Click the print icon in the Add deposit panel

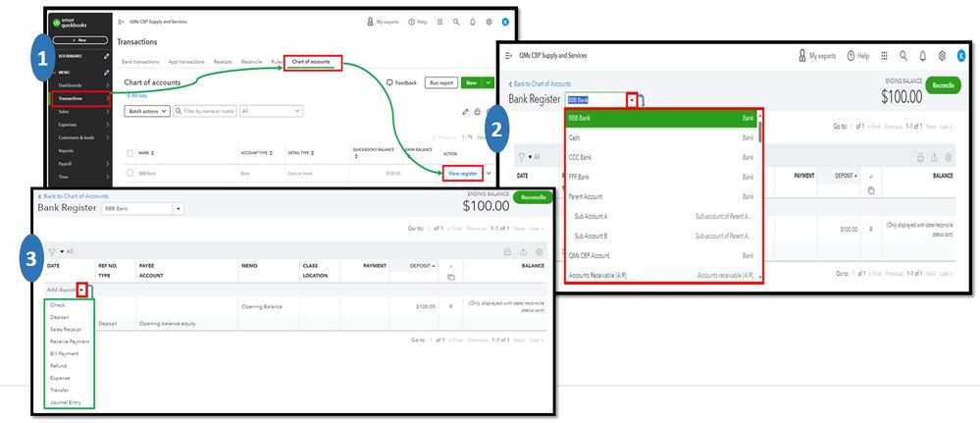pyautogui.click(x=507, y=252)
